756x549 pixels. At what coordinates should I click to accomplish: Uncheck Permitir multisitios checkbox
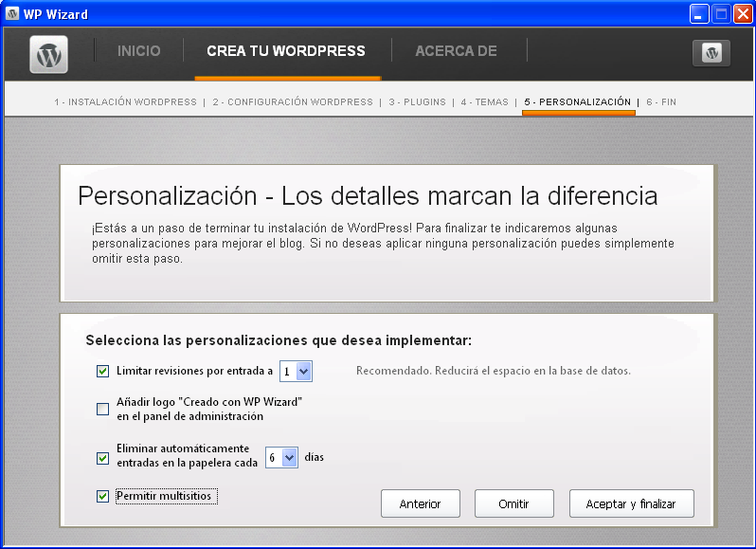click(x=102, y=496)
